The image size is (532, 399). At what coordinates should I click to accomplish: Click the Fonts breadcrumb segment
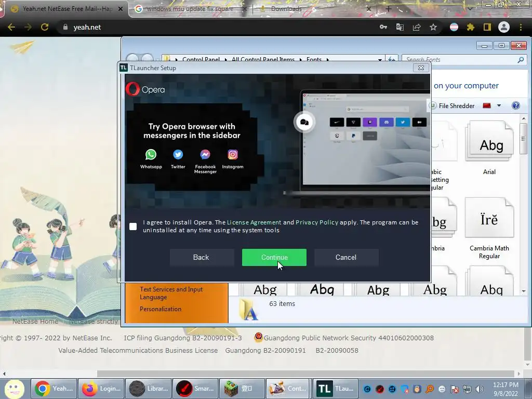point(314,60)
